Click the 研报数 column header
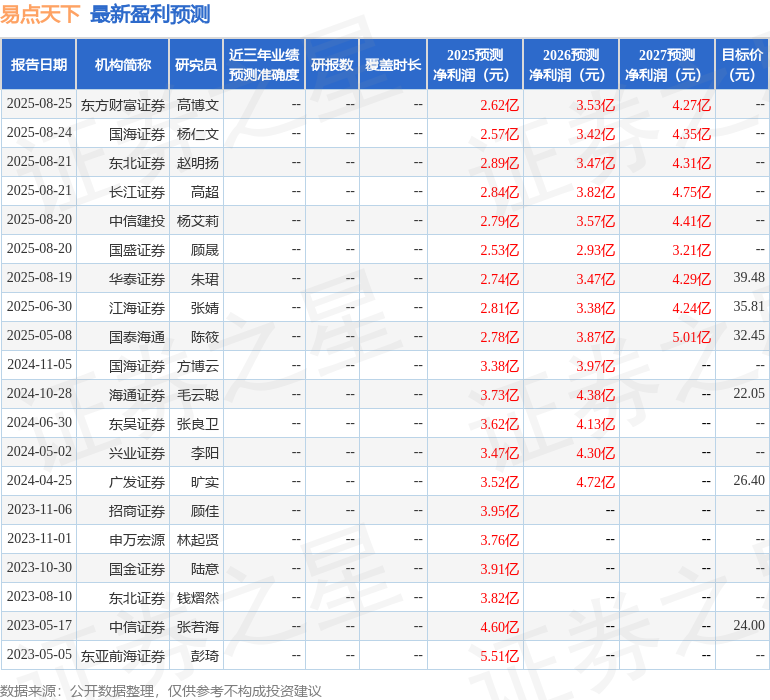This screenshot has width=770, height=700. point(332,65)
